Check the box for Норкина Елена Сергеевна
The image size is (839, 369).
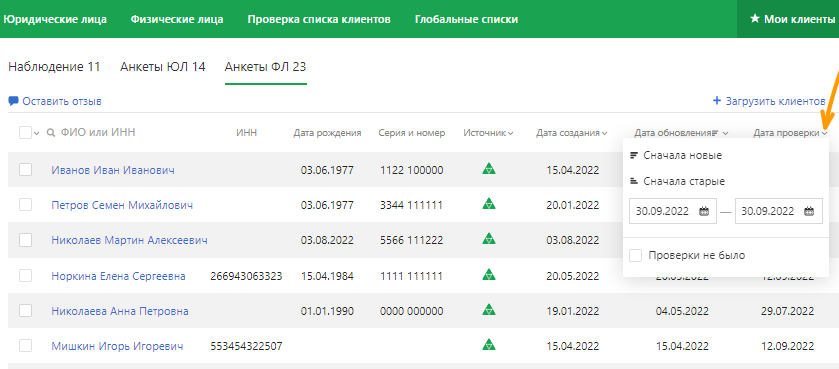coord(26,275)
